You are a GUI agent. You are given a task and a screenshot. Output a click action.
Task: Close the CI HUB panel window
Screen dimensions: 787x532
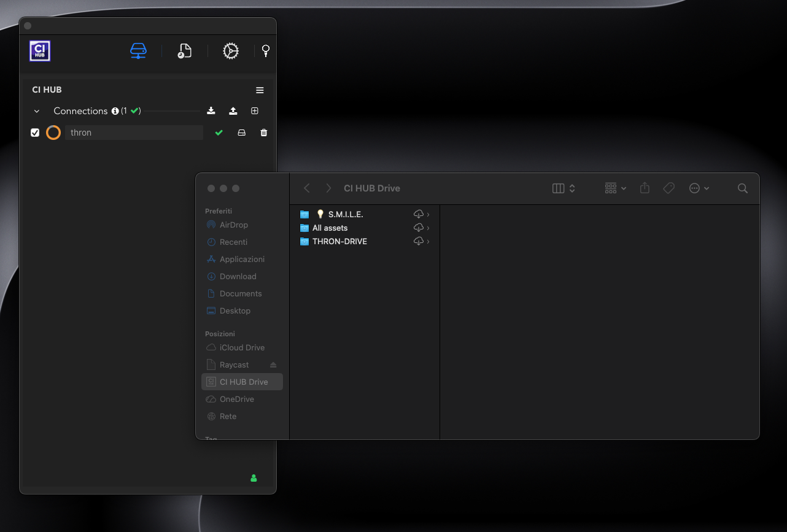[28, 26]
